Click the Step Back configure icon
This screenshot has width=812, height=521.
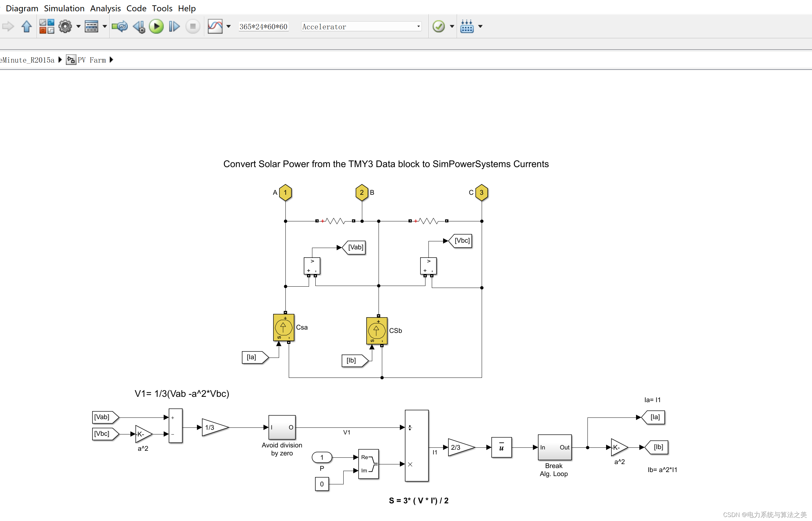tap(139, 26)
